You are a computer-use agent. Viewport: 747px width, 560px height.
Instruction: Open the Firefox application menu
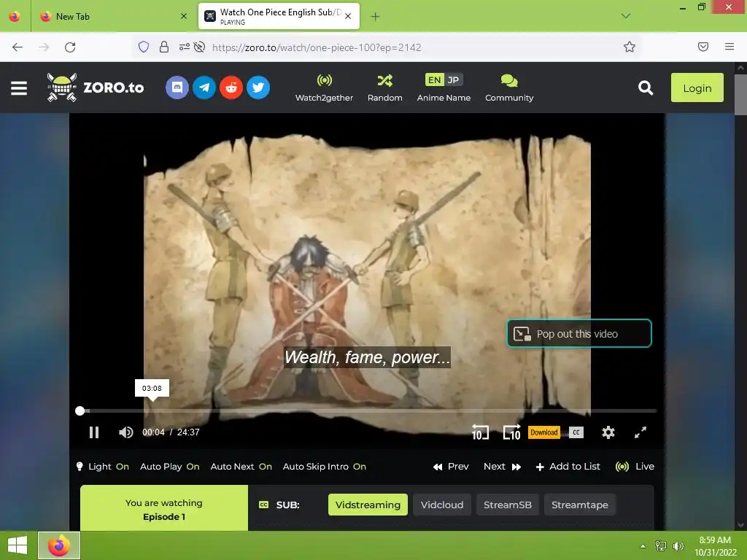(729, 47)
